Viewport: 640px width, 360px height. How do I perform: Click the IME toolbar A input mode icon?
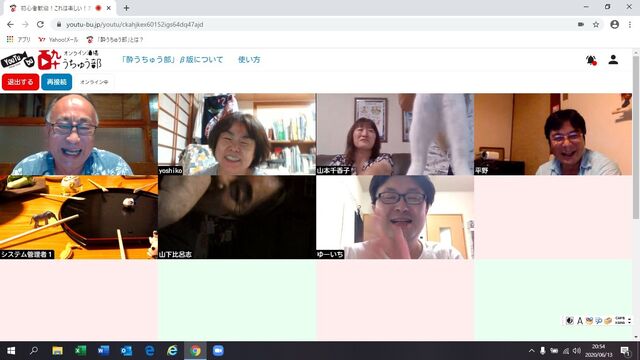coord(580,321)
